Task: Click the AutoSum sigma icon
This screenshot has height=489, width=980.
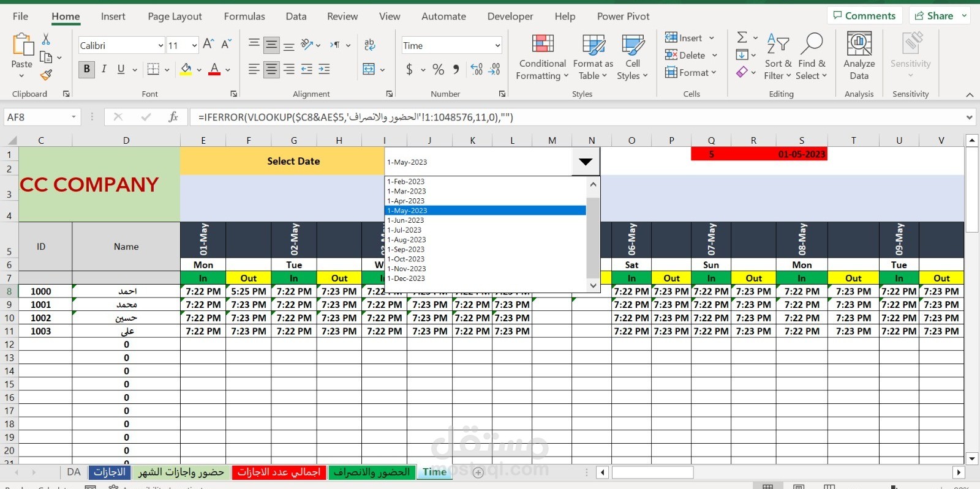Action: tap(742, 38)
